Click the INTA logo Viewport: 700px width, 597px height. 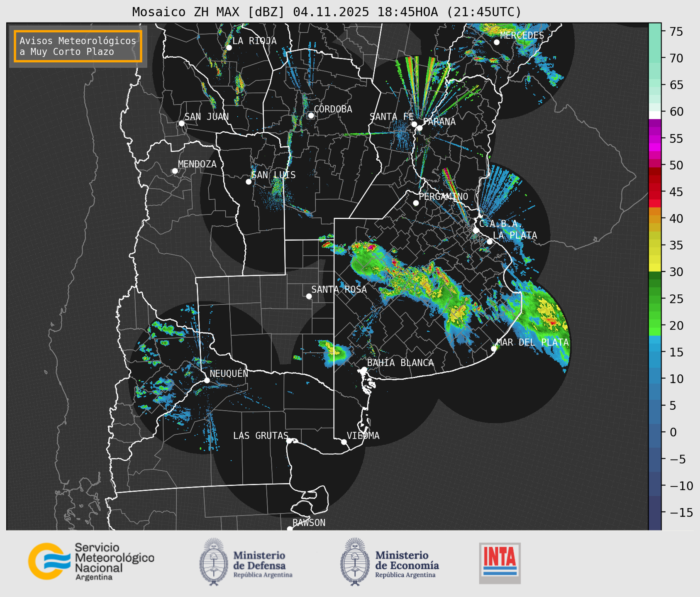(500, 563)
